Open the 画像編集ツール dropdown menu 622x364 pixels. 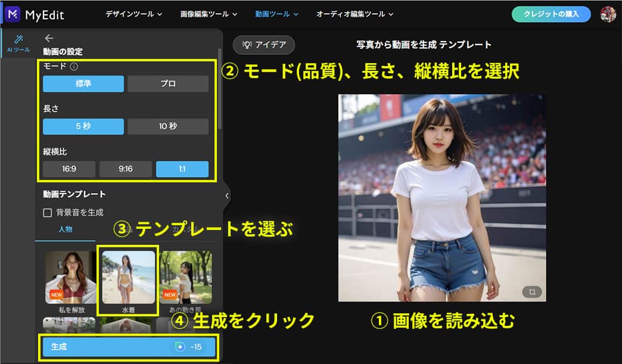tap(209, 14)
